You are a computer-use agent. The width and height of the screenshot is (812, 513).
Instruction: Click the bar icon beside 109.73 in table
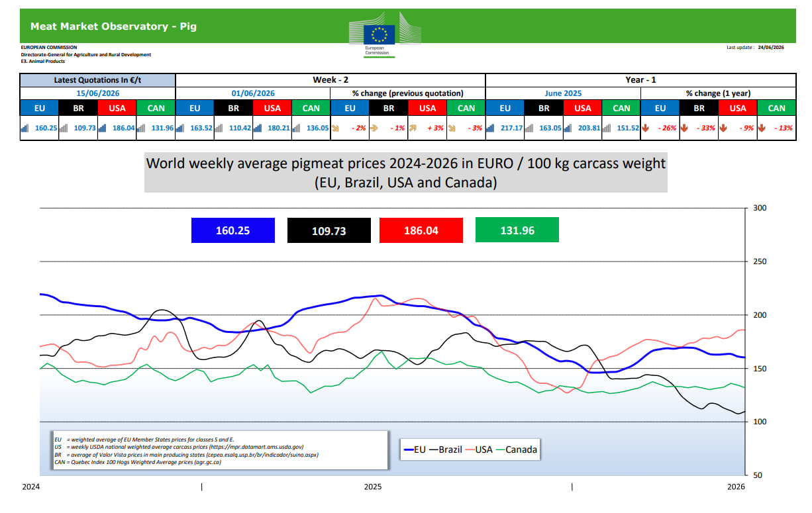coord(64,128)
